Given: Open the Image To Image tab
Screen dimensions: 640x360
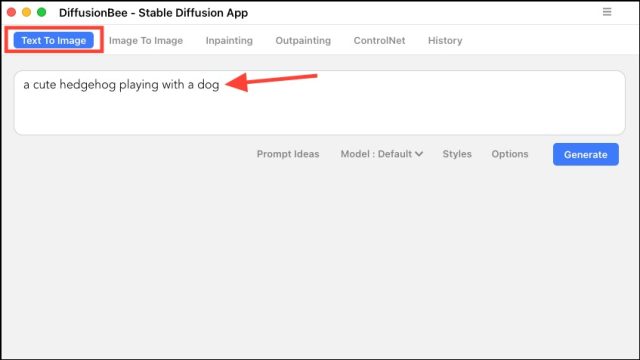Looking at the screenshot, I should [x=146, y=40].
